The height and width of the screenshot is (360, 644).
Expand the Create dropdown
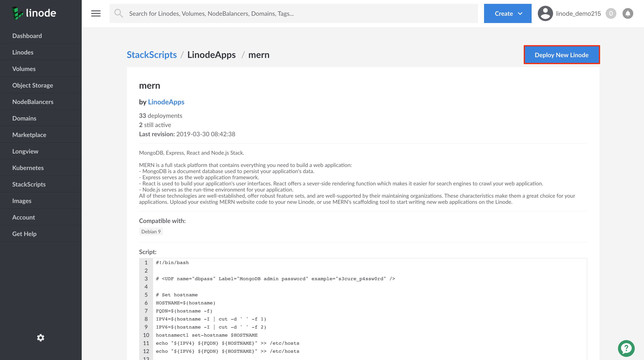[x=507, y=13]
